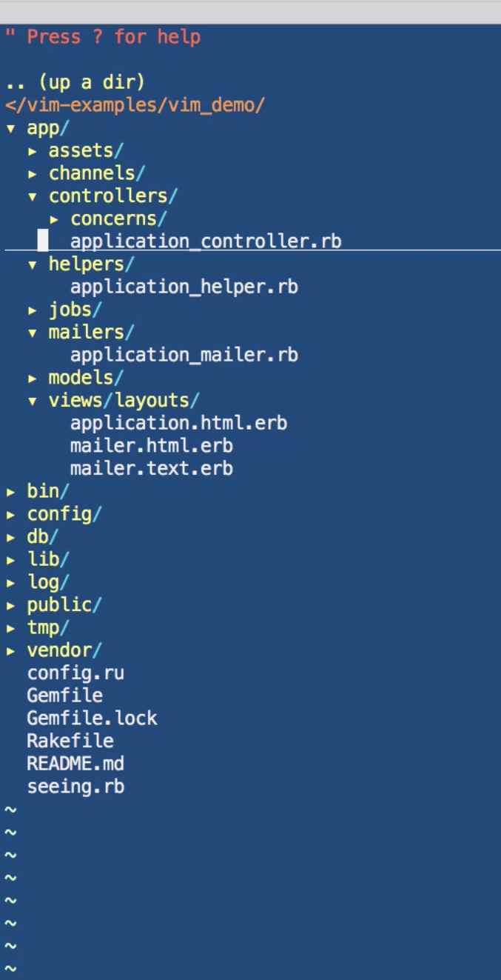The width and height of the screenshot is (501, 980).
Task: Expand the vendor folder arrow
Action: click(x=10, y=650)
